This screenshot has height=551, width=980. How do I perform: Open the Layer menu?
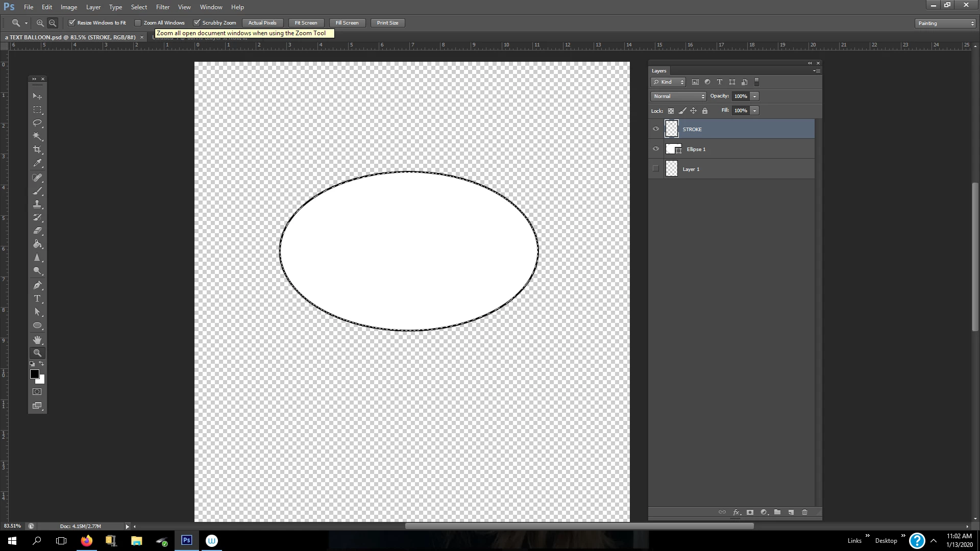click(93, 7)
